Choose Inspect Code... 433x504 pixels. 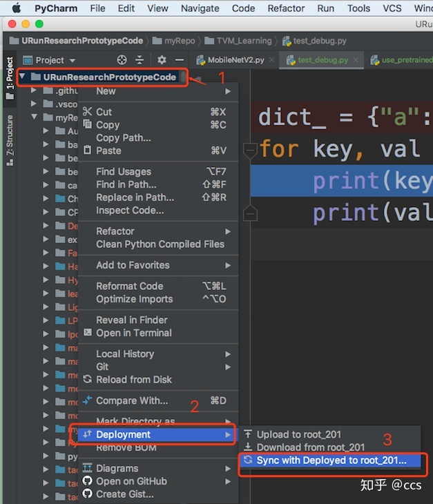(158, 210)
